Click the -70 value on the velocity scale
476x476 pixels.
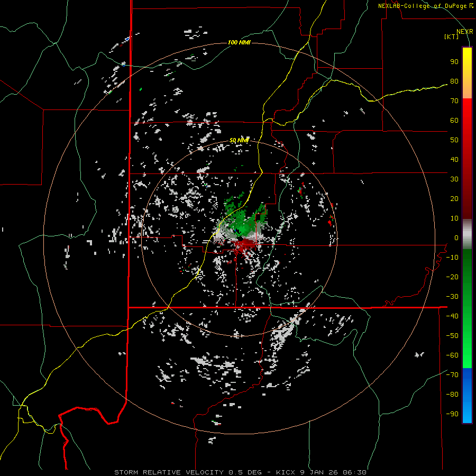(x=452, y=375)
